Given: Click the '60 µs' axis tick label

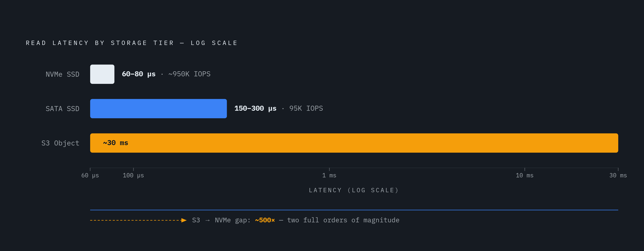Looking at the screenshot, I should point(90,175).
